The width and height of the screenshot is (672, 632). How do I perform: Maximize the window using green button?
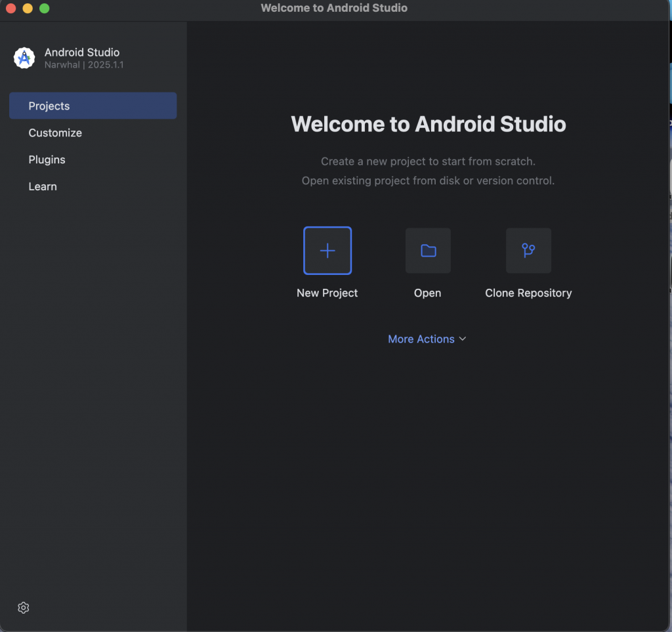(45, 9)
